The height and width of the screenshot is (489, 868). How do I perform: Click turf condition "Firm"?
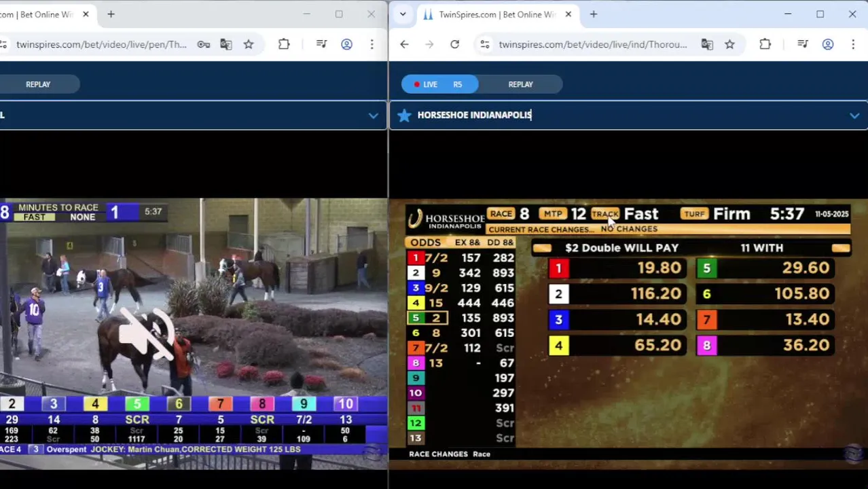point(731,214)
